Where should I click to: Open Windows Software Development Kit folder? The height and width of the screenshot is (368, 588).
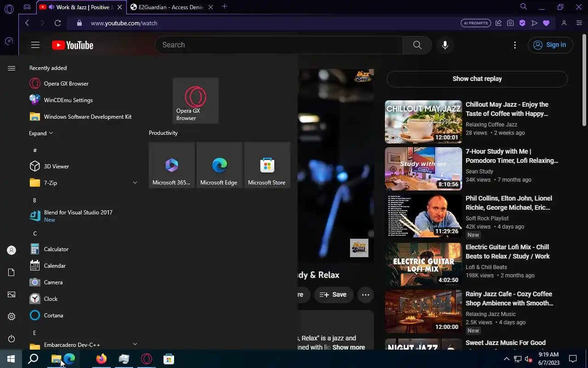pos(83,117)
